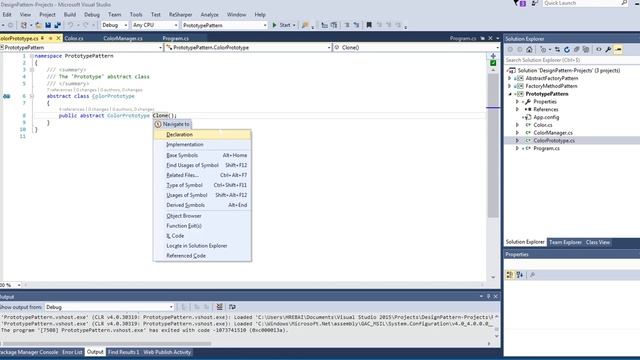Click Output window horizontal scrollbar thumb
This screenshot has width=640, height=360.
coord(106,344)
